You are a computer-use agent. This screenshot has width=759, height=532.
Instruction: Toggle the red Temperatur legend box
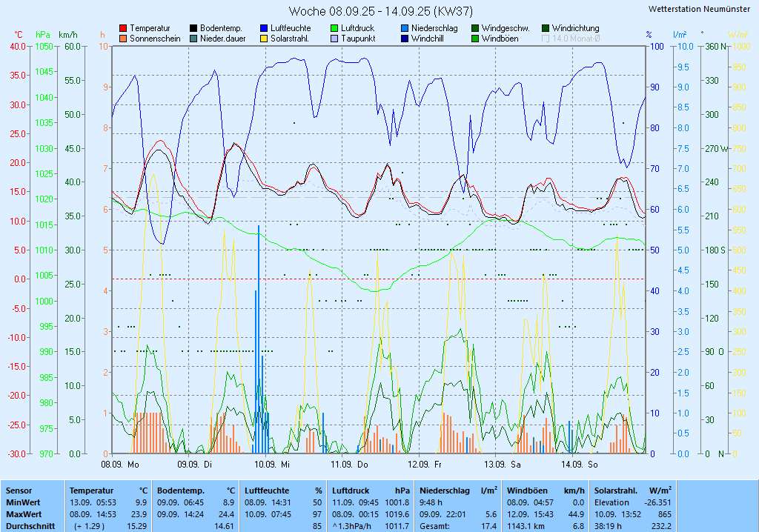tap(123, 28)
